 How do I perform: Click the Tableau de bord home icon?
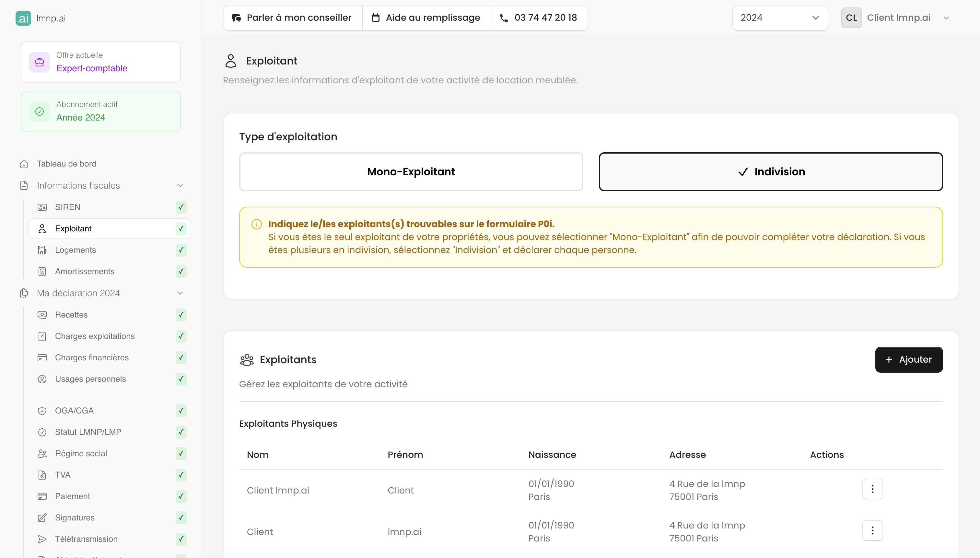click(24, 164)
